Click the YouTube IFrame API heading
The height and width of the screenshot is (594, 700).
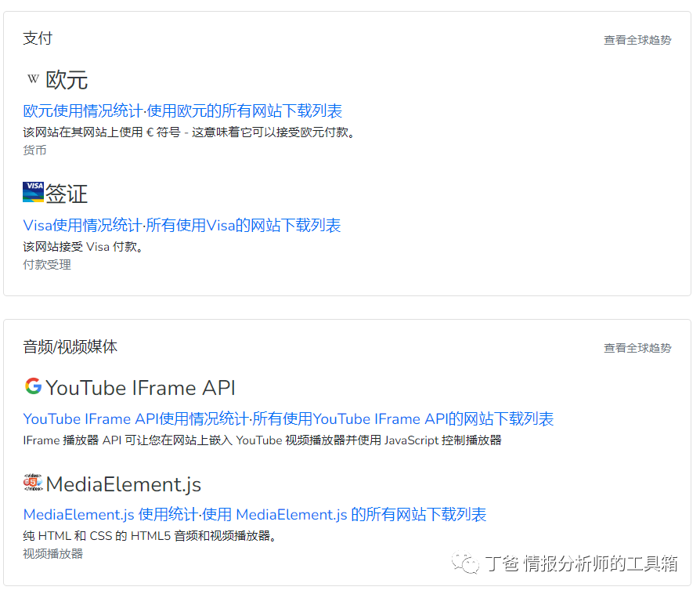140,387
